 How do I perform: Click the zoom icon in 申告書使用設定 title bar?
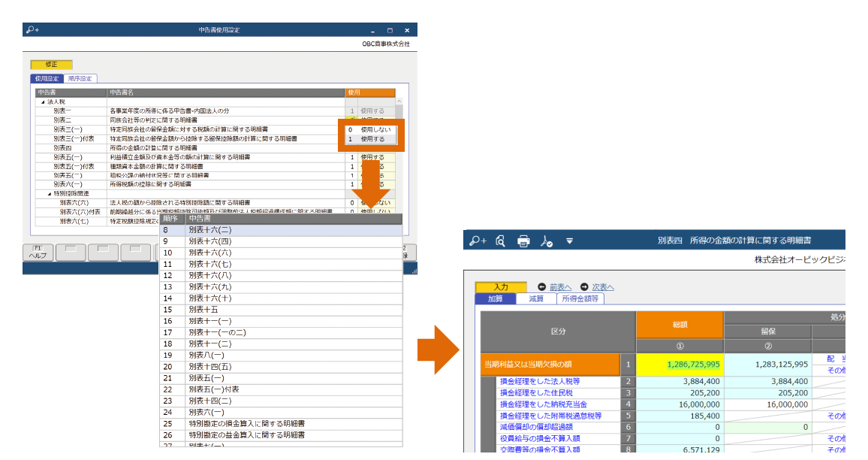[x=32, y=30]
